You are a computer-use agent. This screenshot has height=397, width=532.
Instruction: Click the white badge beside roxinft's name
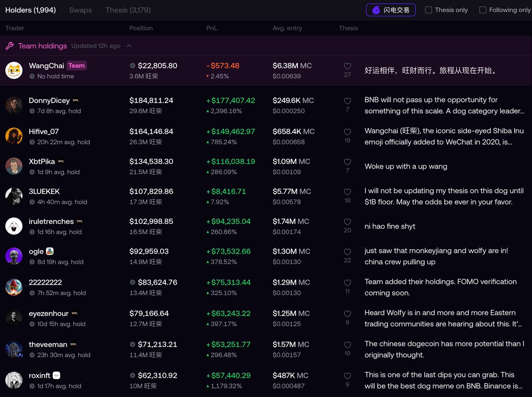pyautogui.click(x=56, y=375)
